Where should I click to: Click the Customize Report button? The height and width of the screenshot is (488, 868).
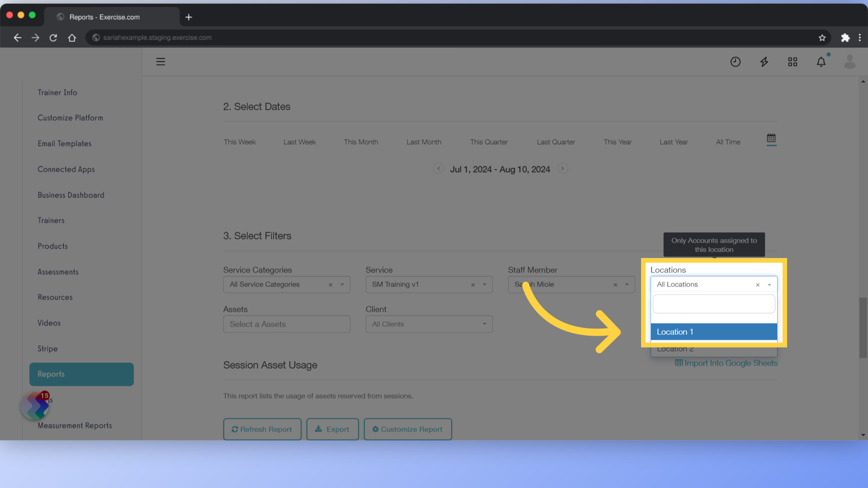pyautogui.click(x=408, y=429)
